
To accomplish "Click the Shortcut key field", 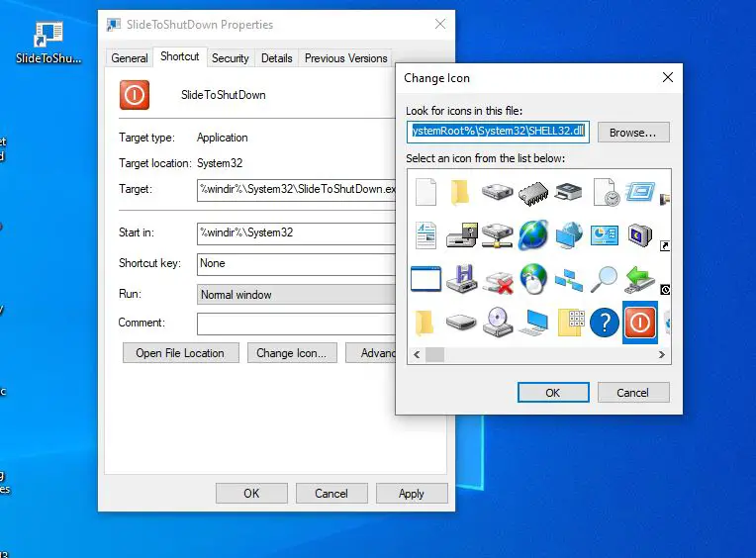I will [297, 264].
